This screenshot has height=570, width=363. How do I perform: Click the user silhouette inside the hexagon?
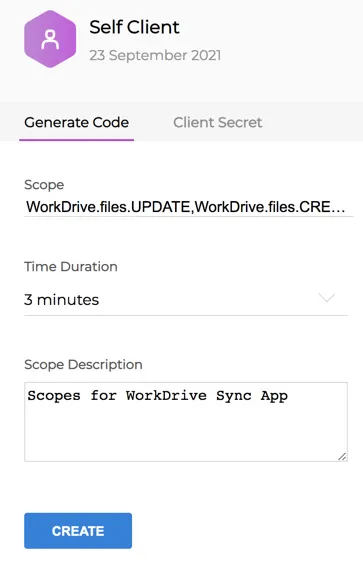pos(50,40)
